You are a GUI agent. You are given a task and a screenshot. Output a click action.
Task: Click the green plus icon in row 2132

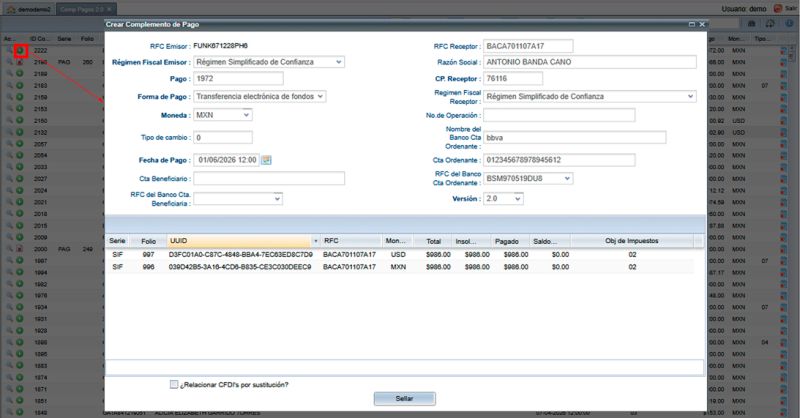20,132
